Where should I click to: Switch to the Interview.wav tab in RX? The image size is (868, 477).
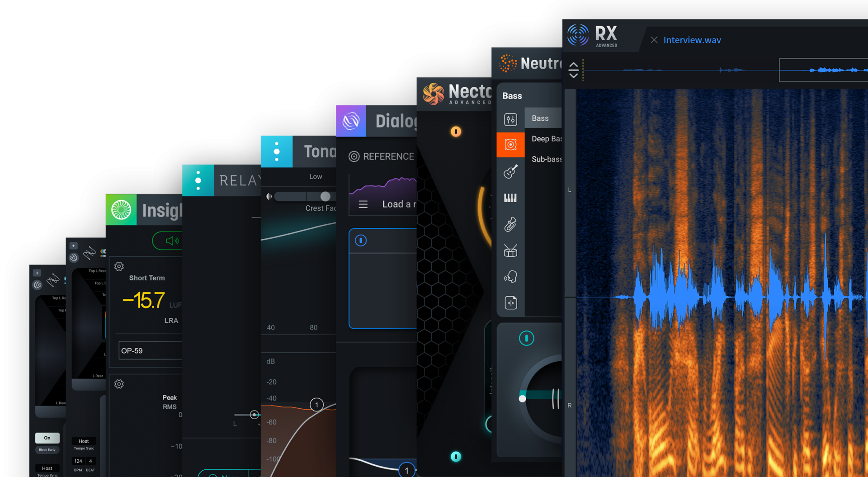tap(692, 40)
